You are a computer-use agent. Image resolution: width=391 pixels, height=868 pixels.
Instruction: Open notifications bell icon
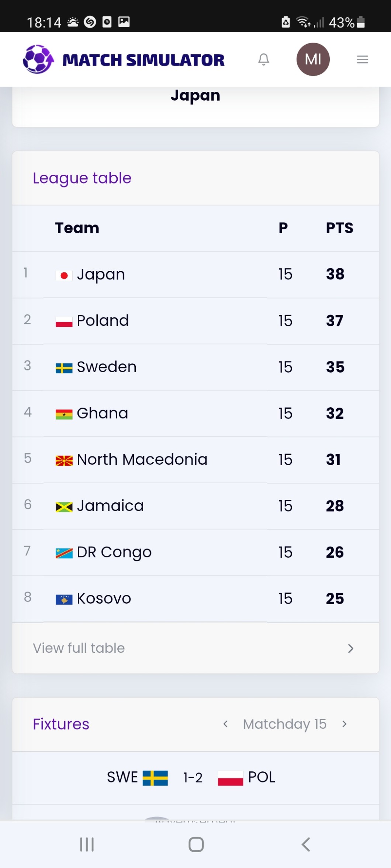[x=263, y=59]
